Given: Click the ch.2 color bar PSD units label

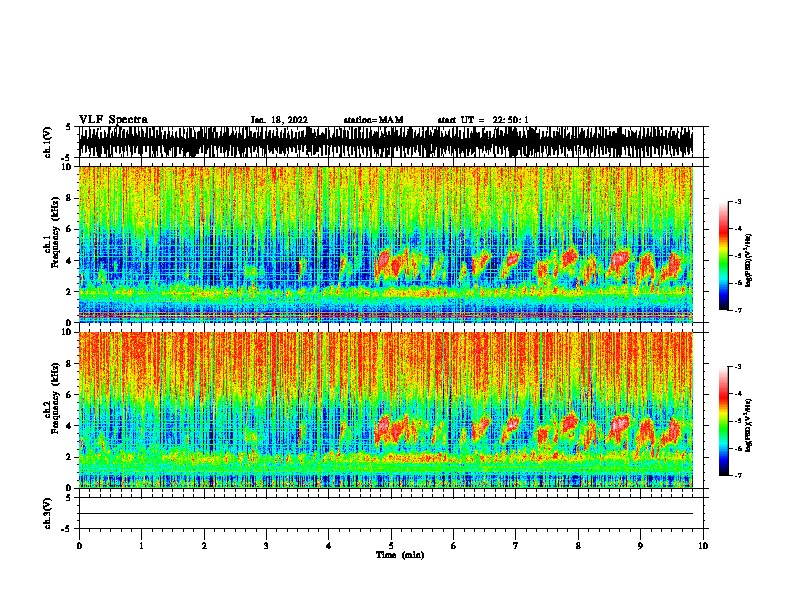Looking at the screenshot, I should (748, 425).
